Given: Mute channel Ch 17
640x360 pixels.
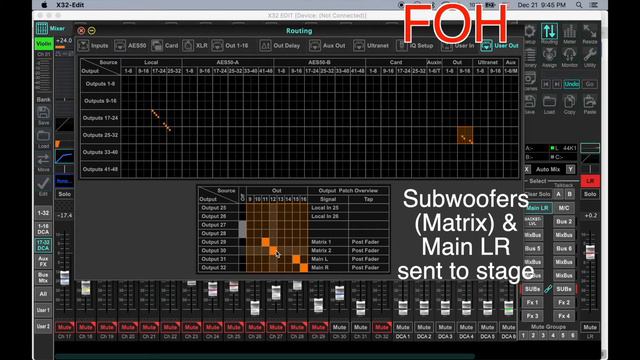Looking at the screenshot, I should pyautogui.click(x=64, y=327).
